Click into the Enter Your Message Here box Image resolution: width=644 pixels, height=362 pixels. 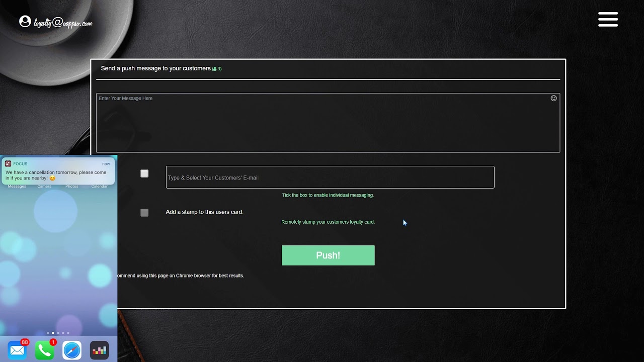pyautogui.click(x=328, y=123)
